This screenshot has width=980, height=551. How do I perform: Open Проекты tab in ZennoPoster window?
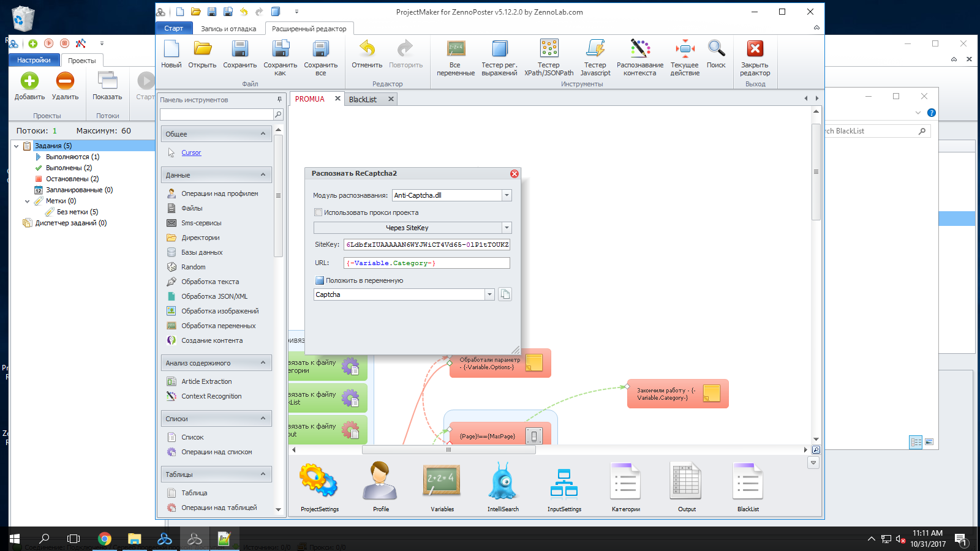[82, 61]
